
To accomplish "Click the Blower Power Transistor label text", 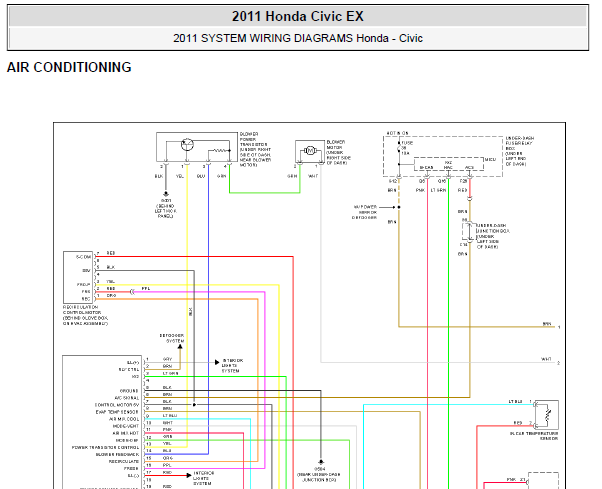I will [255, 150].
